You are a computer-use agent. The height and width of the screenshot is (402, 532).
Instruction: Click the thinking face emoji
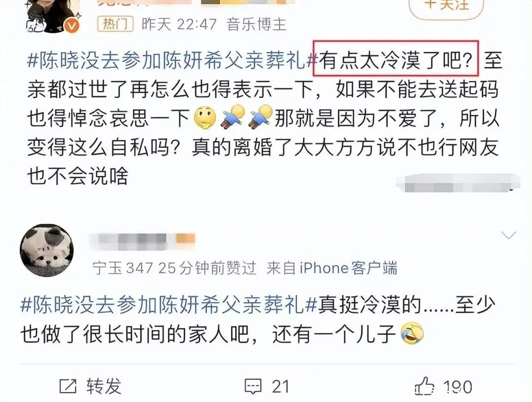click(204, 118)
